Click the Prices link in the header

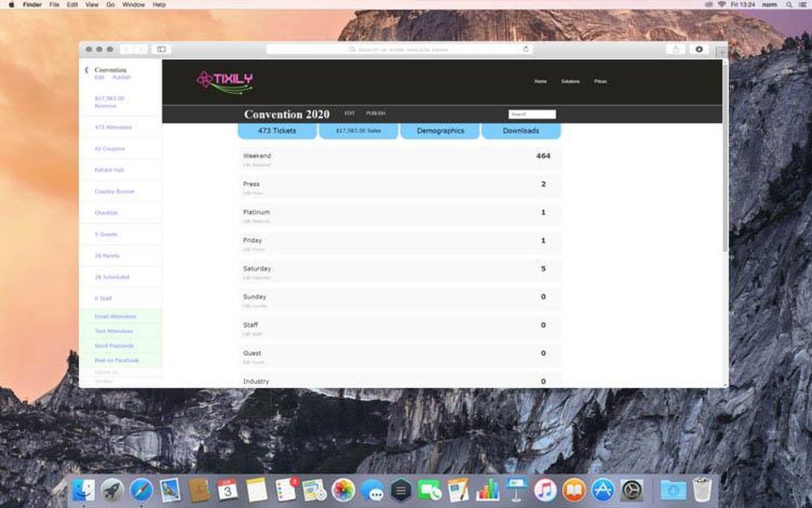coord(600,81)
